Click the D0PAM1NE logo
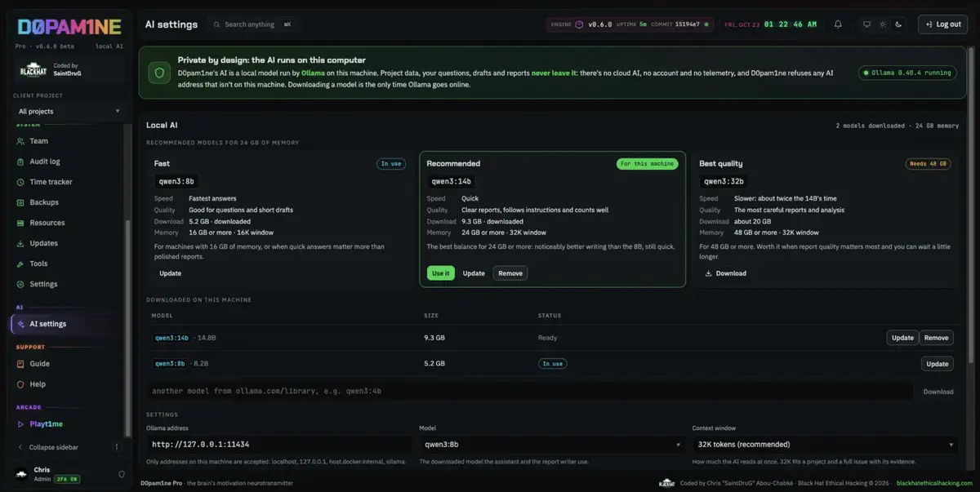 [69, 27]
